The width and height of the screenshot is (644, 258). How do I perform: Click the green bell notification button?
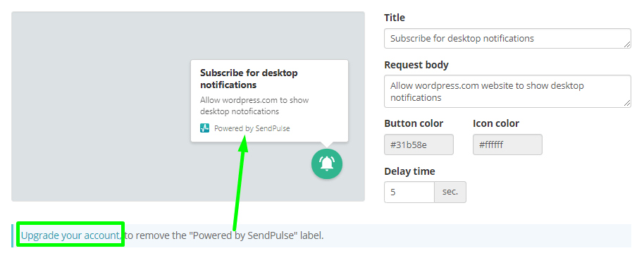pyautogui.click(x=326, y=164)
